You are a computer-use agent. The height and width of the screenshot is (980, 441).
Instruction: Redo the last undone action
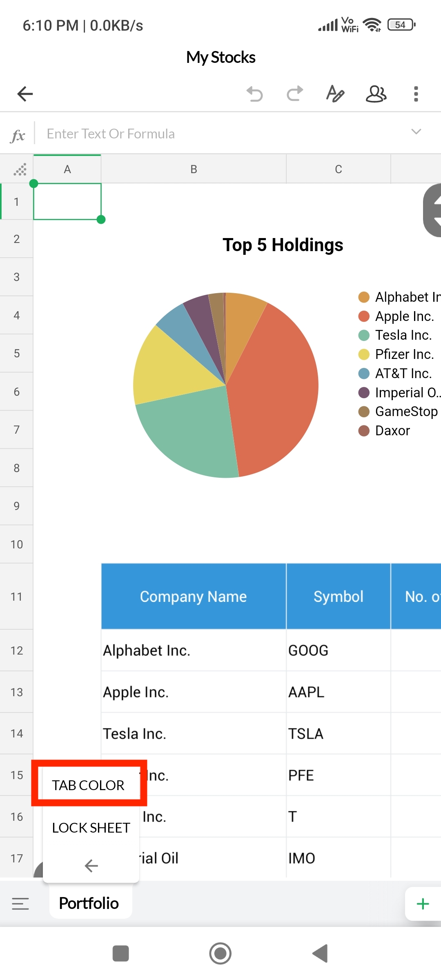point(295,94)
